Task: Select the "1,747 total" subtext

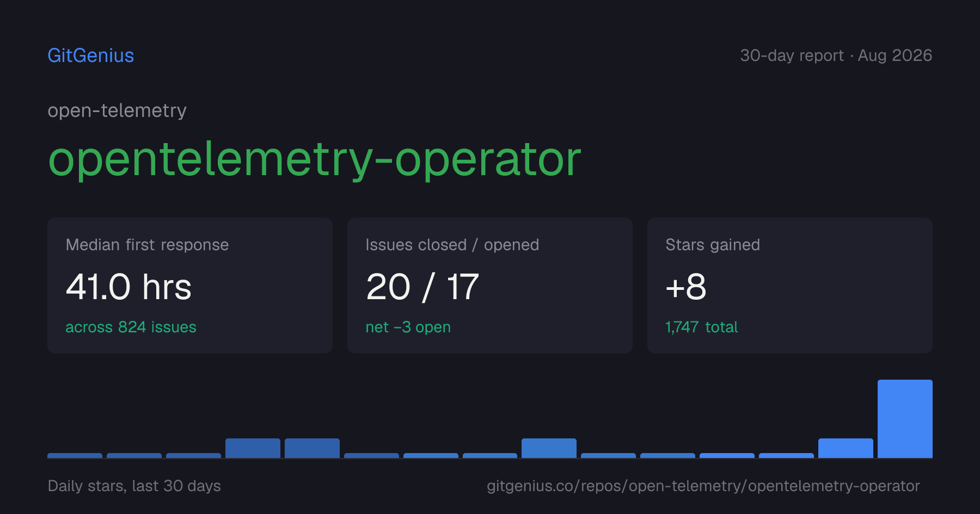Action: (702, 327)
